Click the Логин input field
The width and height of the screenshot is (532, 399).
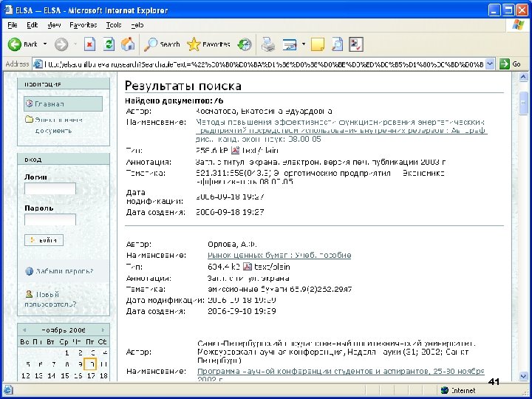pyautogui.click(x=50, y=188)
